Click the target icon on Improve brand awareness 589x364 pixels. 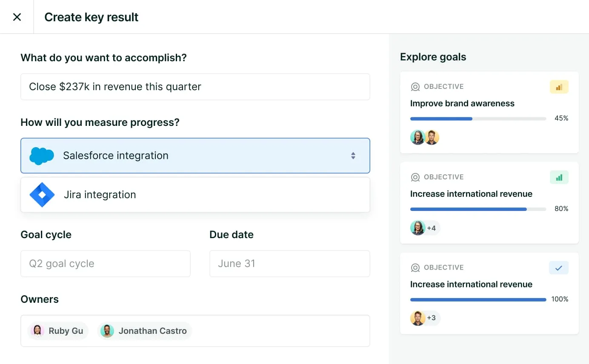point(415,87)
